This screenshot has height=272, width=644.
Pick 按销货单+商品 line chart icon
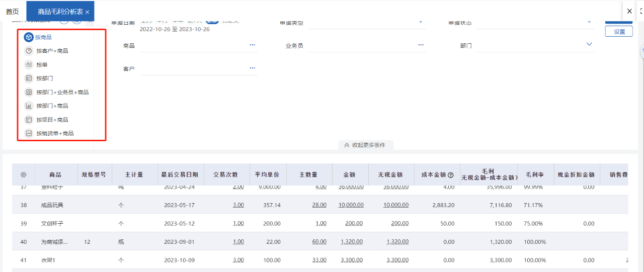[x=29, y=133]
